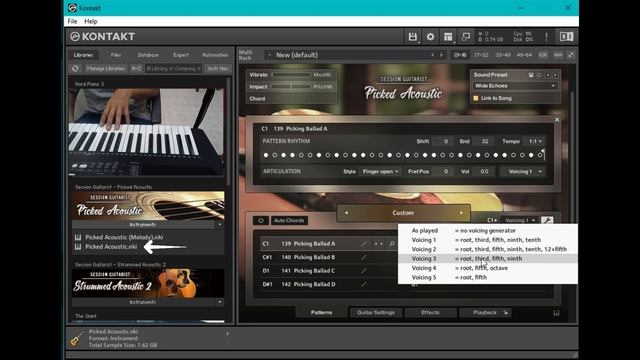Save the sound preset with the disk icon
The height and width of the screenshot is (360, 640).
(x=531, y=75)
